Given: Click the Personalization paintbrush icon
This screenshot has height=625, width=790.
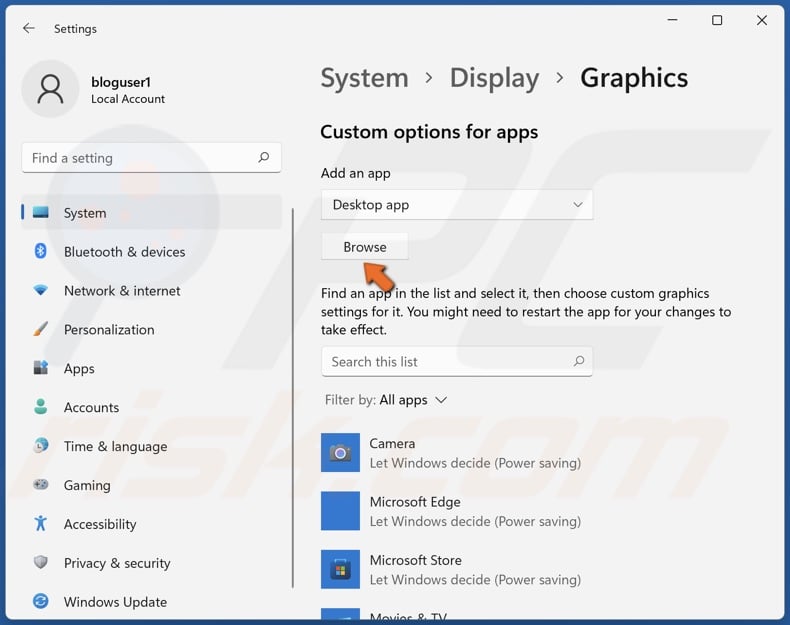Looking at the screenshot, I should [x=41, y=330].
